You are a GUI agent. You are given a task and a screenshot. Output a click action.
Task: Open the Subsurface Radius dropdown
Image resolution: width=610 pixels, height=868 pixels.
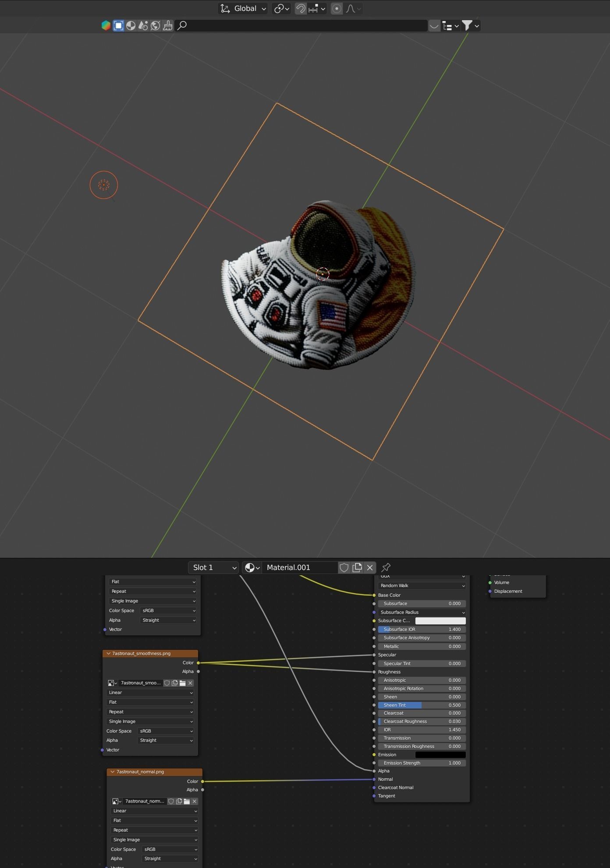tap(422, 612)
